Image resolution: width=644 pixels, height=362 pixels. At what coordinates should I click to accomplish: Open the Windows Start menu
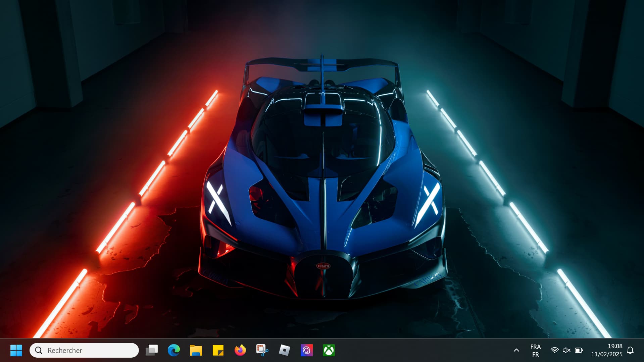[x=16, y=350]
